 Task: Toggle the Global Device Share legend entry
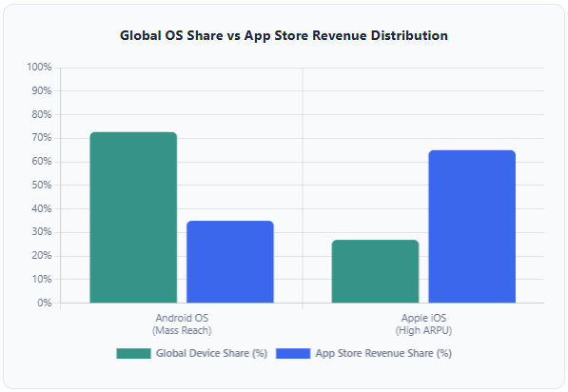(x=191, y=353)
